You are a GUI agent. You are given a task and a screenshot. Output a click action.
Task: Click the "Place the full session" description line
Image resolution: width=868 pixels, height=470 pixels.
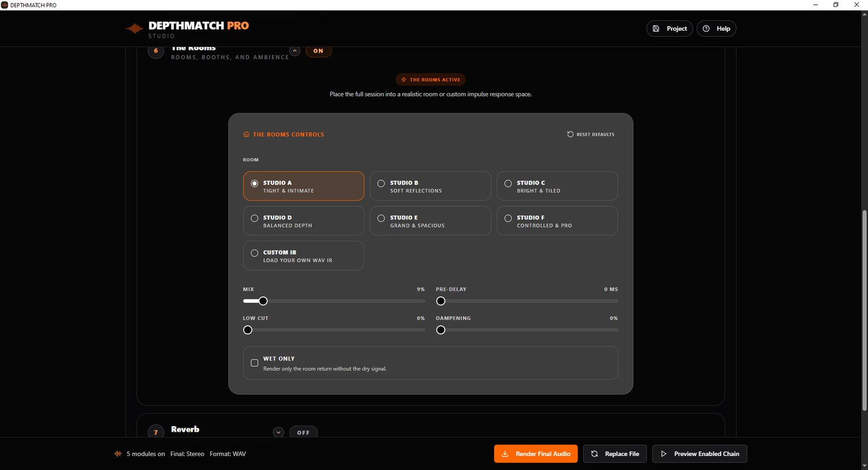pos(431,94)
